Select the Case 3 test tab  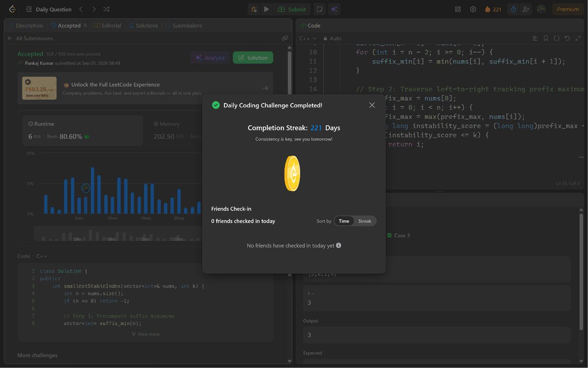point(398,236)
